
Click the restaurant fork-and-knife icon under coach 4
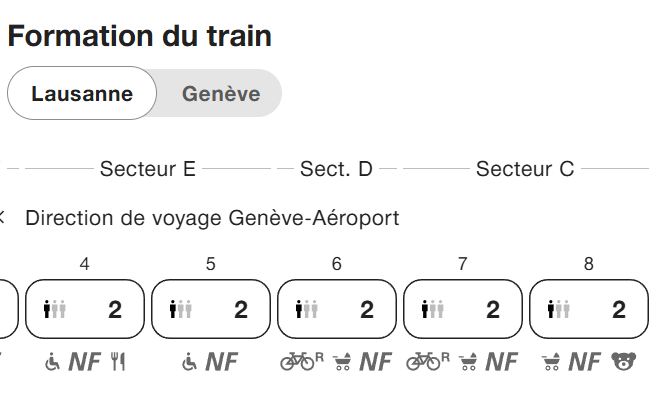(x=118, y=363)
